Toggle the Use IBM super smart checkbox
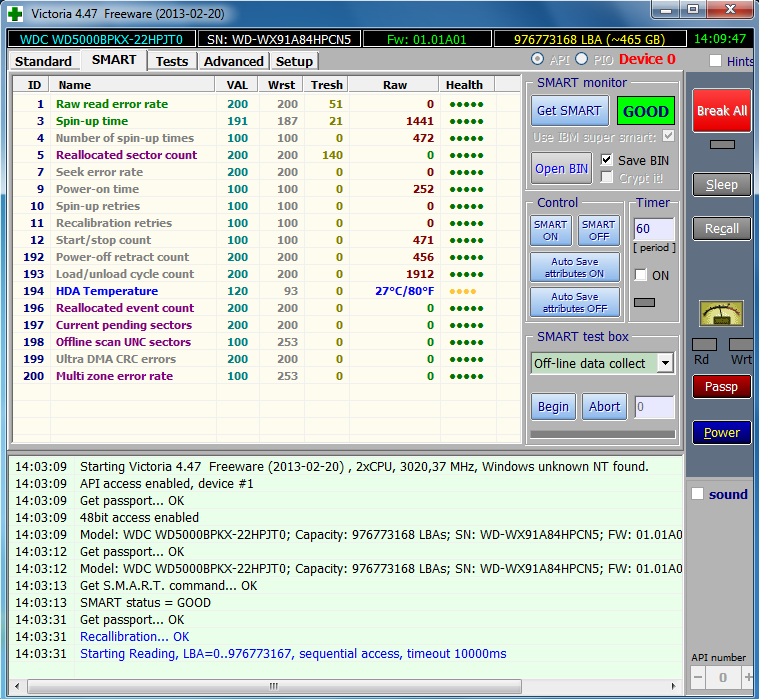 coord(668,136)
